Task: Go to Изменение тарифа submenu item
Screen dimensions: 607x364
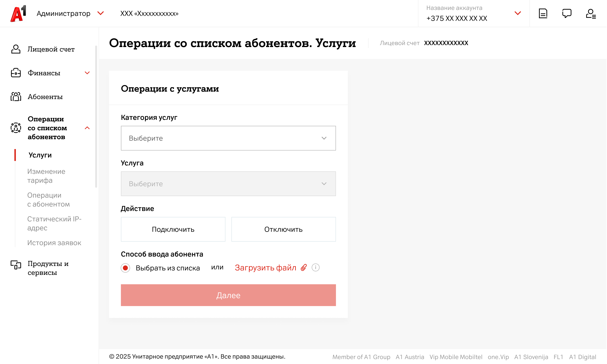Action: (46, 176)
